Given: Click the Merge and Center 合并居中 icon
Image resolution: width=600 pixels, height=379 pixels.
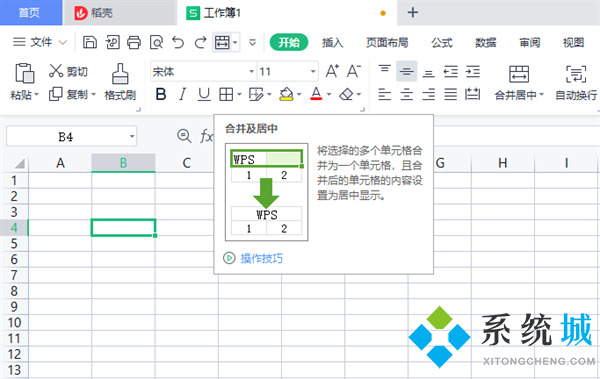Looking at the screenshot, I should (x=519, y=74).
